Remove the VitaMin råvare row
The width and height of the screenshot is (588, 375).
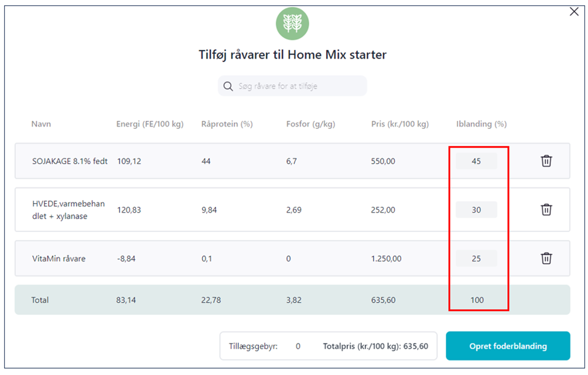(546, 258)
